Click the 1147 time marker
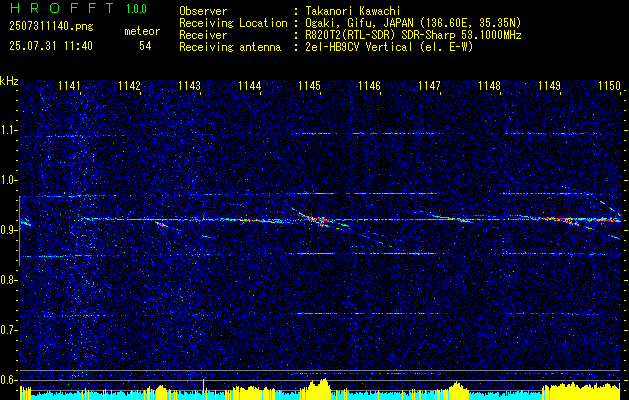The image size is (629, 400). tap(429, 86)
